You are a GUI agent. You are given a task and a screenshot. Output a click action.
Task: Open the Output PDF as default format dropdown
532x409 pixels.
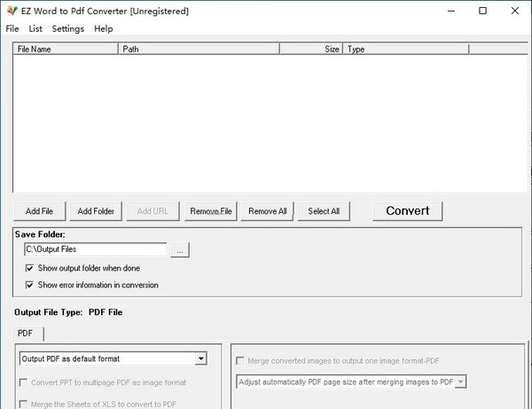[113, 358]
